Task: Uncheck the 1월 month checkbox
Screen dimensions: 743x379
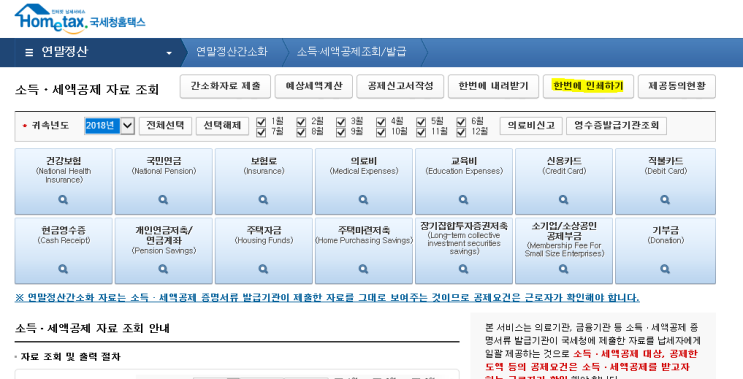Action: coord(261,122)
